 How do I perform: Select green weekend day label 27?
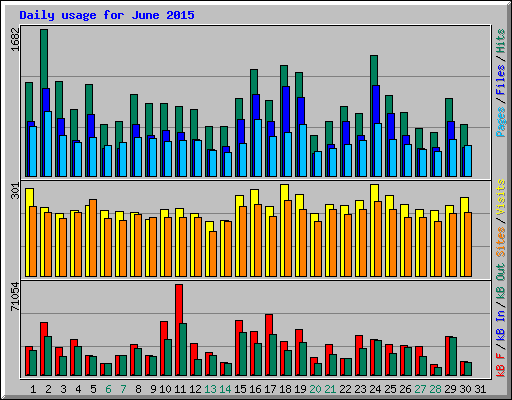pos(420,389)
